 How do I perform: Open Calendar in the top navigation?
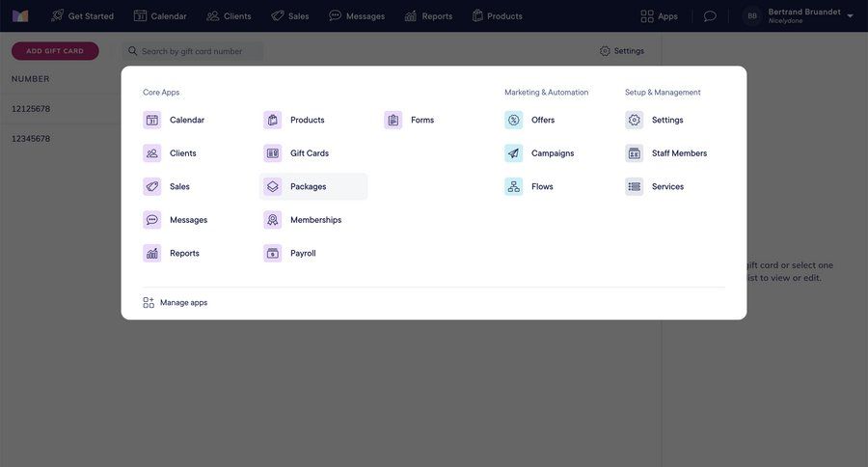[x=160, y=16]
